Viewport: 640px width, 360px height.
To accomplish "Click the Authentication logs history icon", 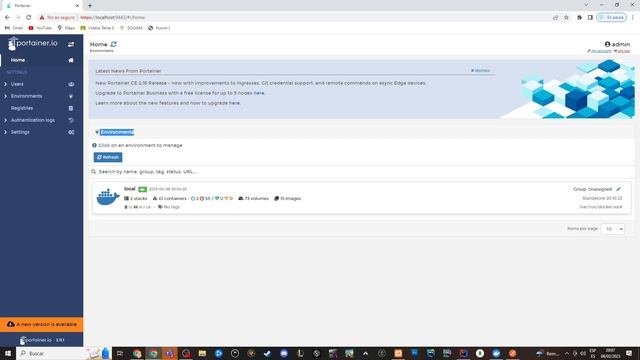I will [x=71, y=120].
